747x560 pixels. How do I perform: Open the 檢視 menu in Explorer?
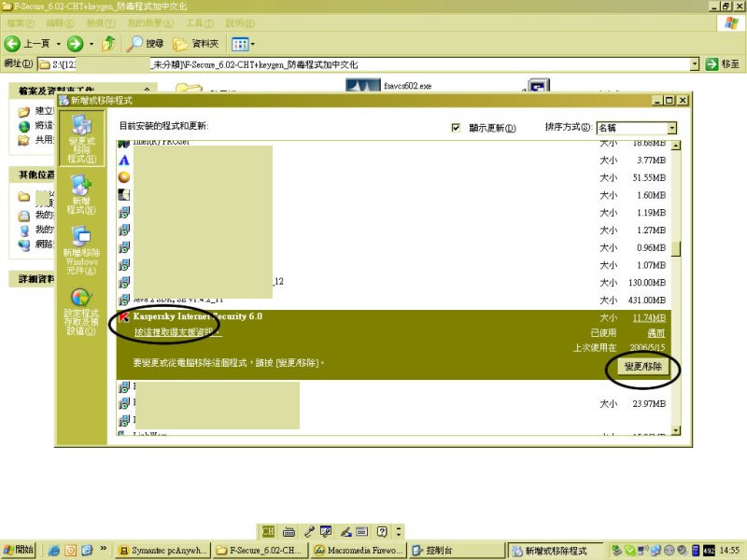tap(101, 22)
